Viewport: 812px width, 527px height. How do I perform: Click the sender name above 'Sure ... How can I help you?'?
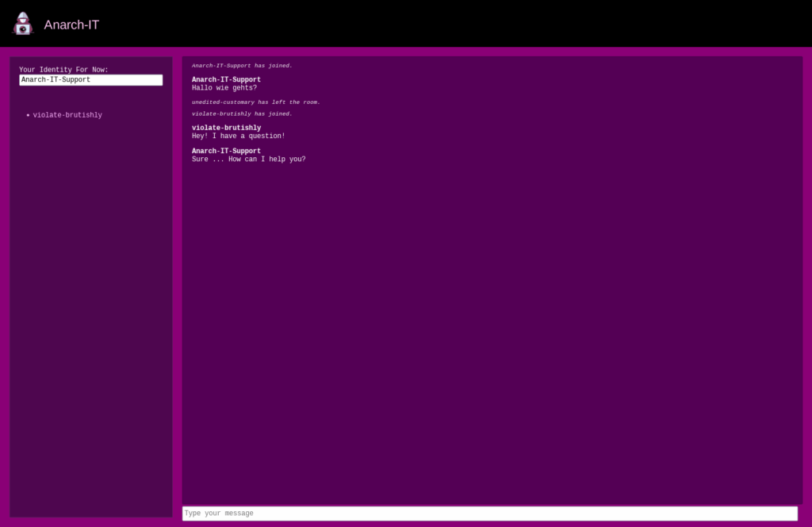226,151
